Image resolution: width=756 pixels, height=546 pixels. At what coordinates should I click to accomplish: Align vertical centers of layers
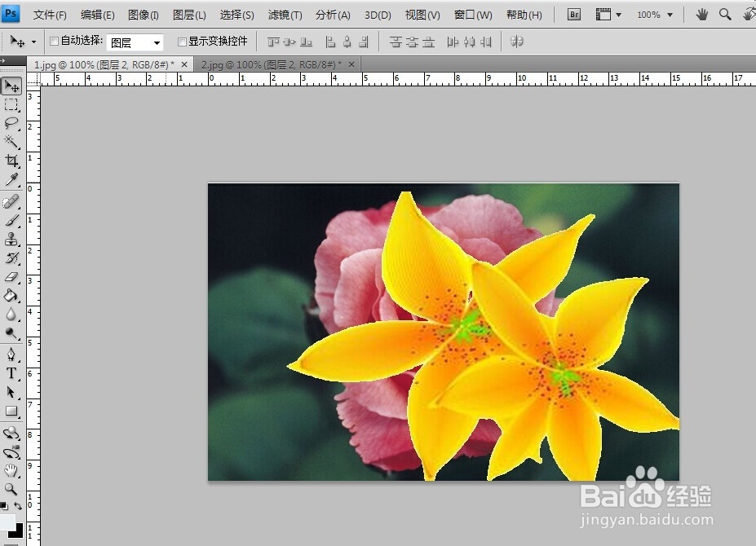290,42
